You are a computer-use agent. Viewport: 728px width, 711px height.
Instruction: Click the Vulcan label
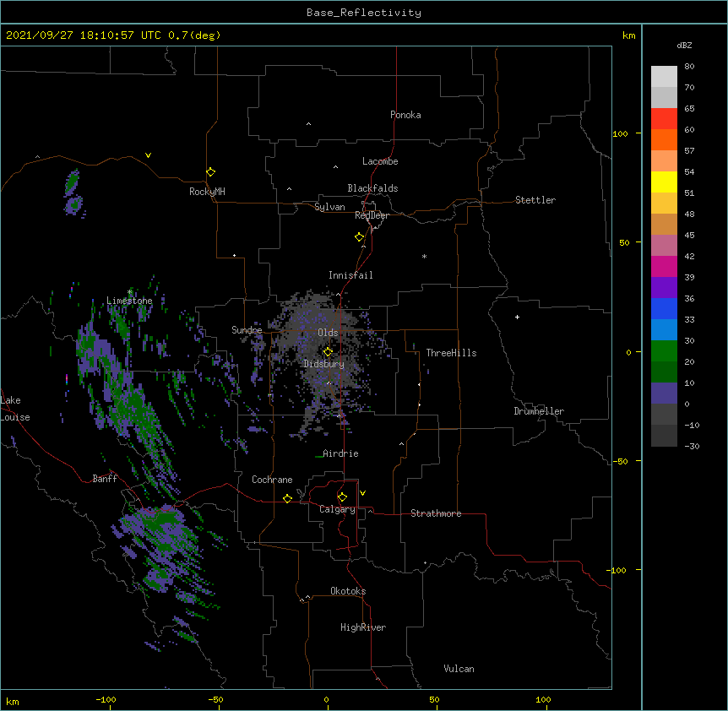click(459, 669)
